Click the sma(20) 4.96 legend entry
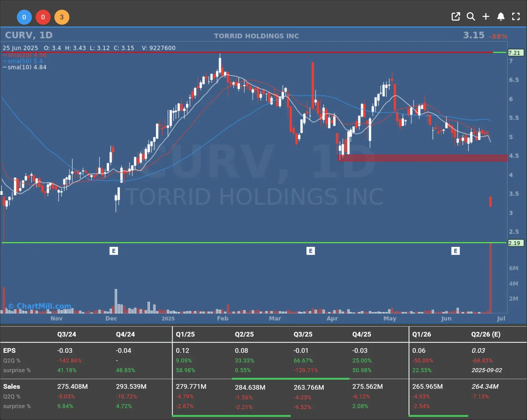527x420 pixels. (25, 55)
